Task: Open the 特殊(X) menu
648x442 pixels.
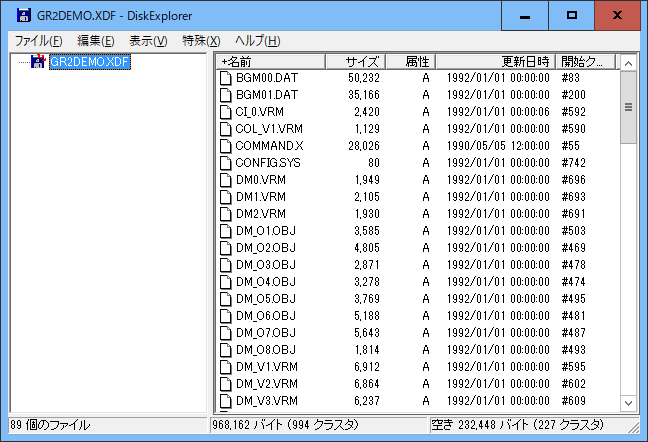Action: [201, 41]
